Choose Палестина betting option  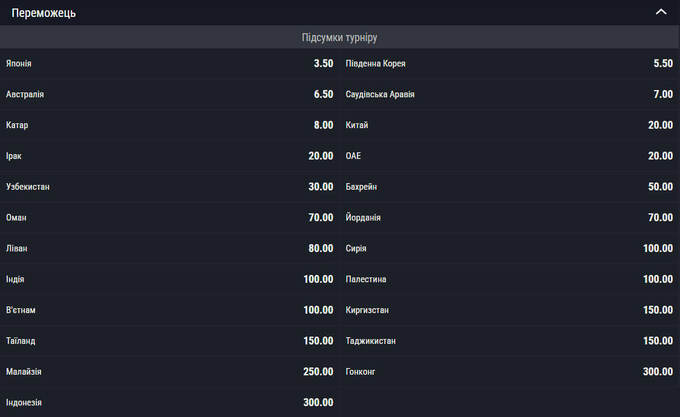(509, 279)
